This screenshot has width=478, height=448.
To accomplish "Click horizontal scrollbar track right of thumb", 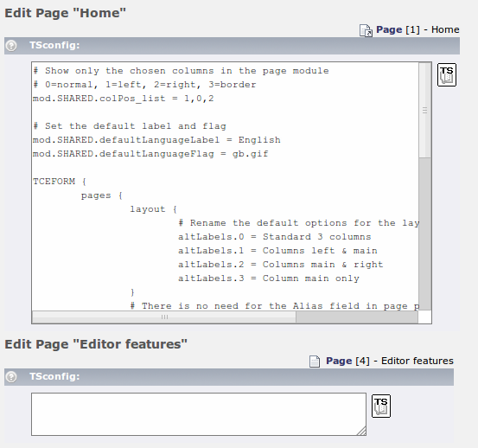I will click(356, 317).
